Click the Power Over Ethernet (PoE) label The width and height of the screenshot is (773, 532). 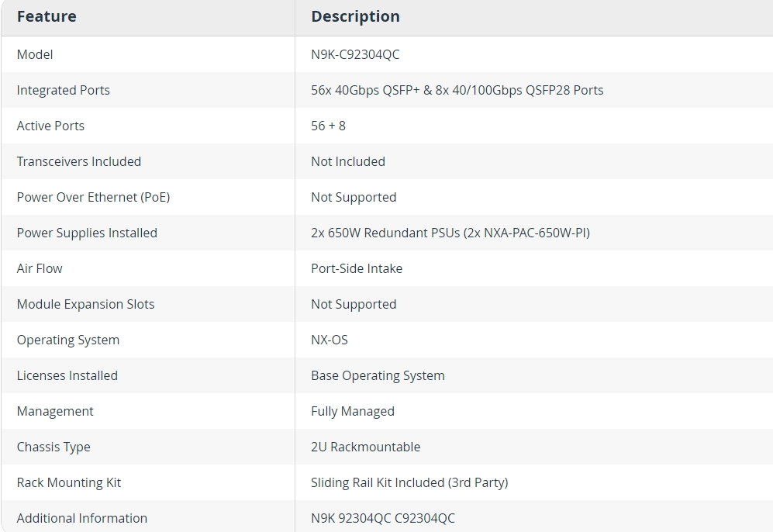tap(93, 197)
